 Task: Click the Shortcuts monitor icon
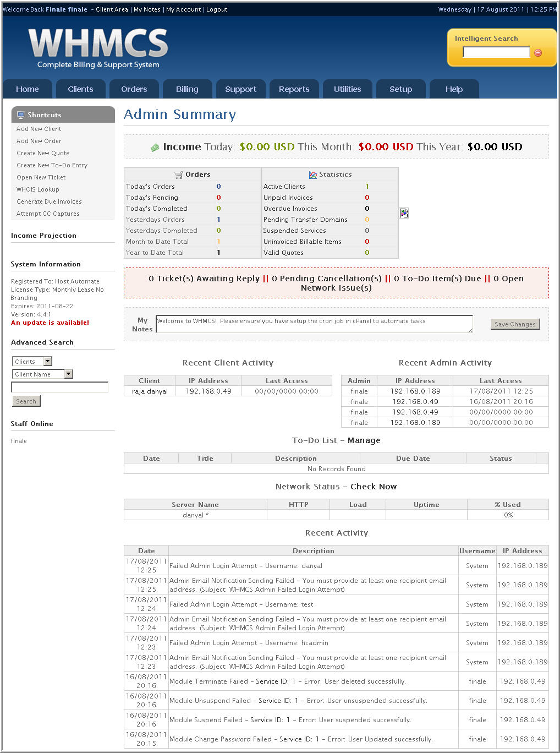click(x=21, y=115)
